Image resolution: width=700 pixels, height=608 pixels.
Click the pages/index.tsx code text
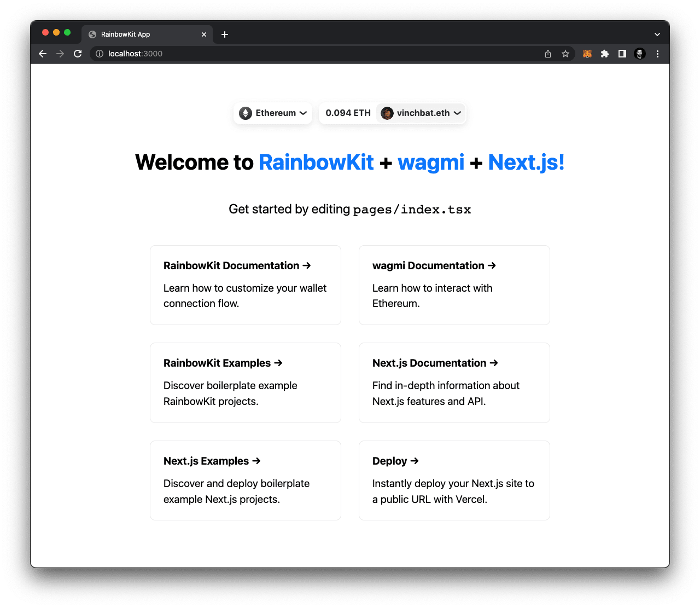point(412,210)
